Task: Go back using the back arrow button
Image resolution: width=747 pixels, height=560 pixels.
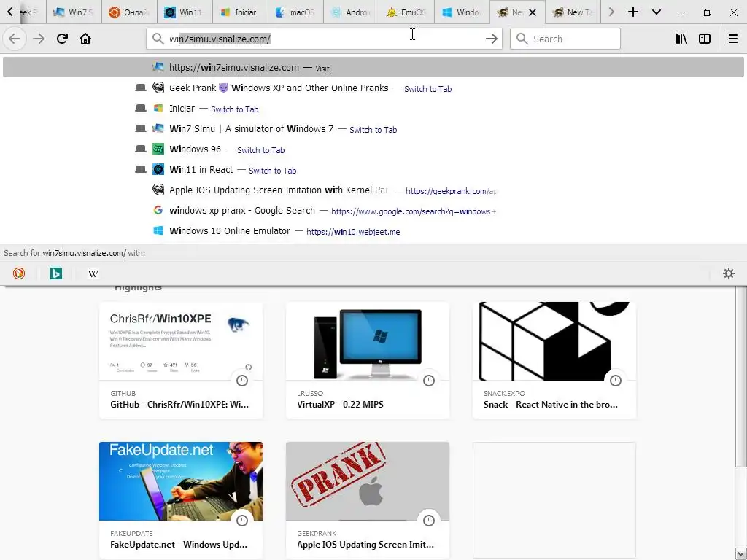Action: [x=15, y=39]
